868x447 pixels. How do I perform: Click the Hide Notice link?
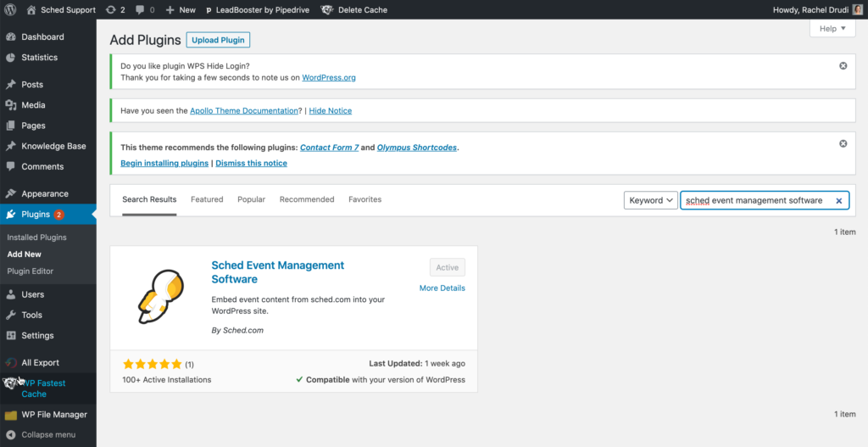pos(331,111)
